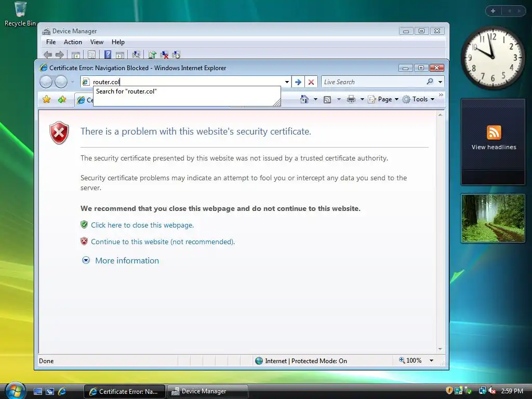Select the Certificate Error browser tab
532x399 pixels.
tap(85, 100)
